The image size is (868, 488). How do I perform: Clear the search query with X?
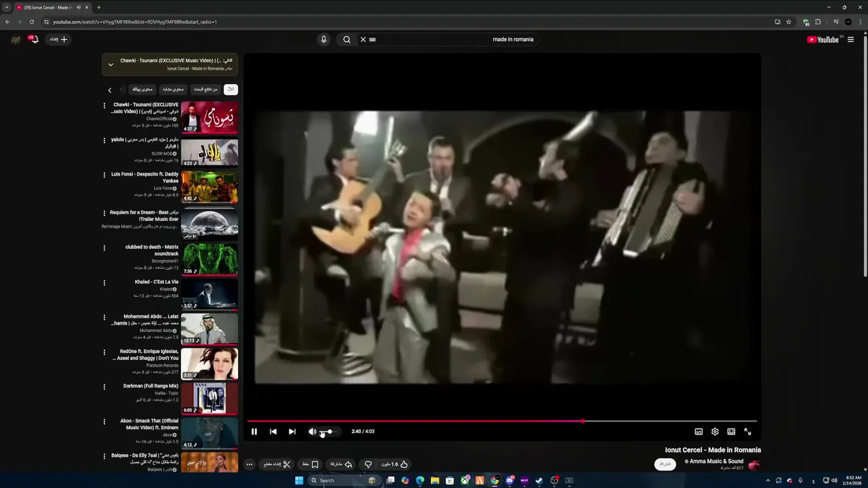pos(363,39)
